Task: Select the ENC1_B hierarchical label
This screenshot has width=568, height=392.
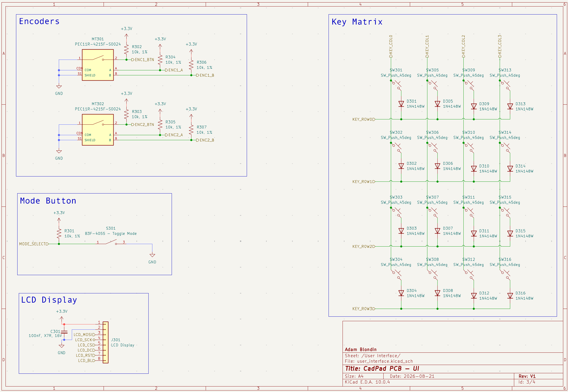Action: click(205, 75)
